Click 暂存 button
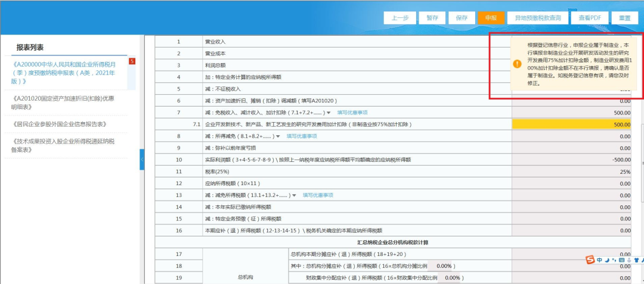 pyautogui.click(x=432, y=18)
